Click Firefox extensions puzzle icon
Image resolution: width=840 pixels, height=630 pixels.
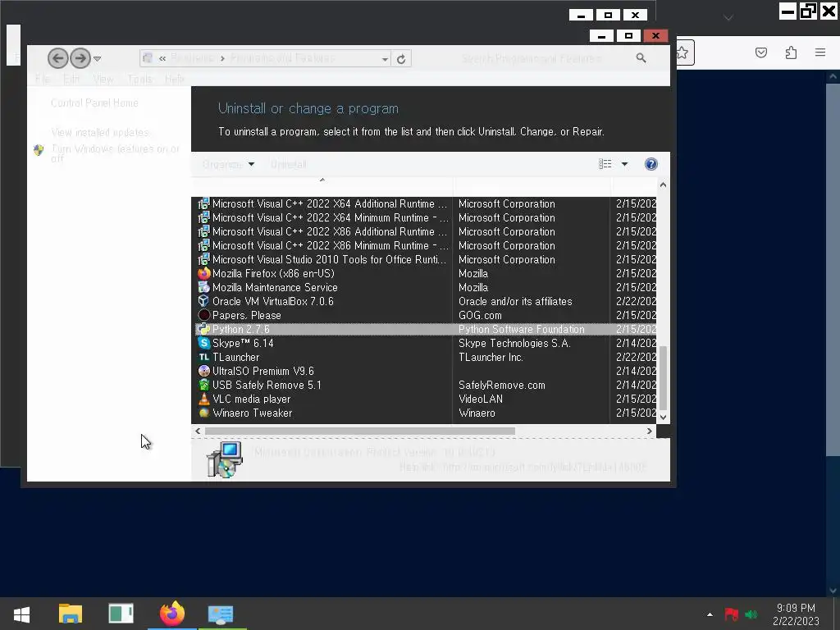coord(792,52)
